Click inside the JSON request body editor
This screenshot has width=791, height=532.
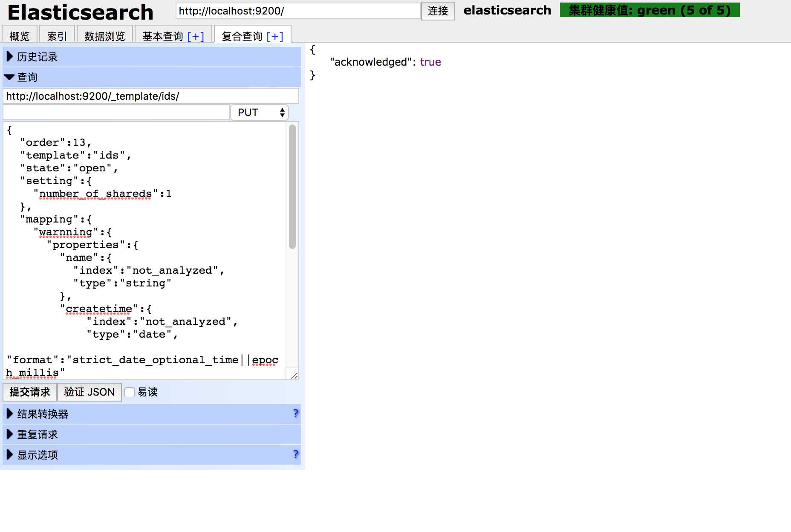tap(145, 251)
